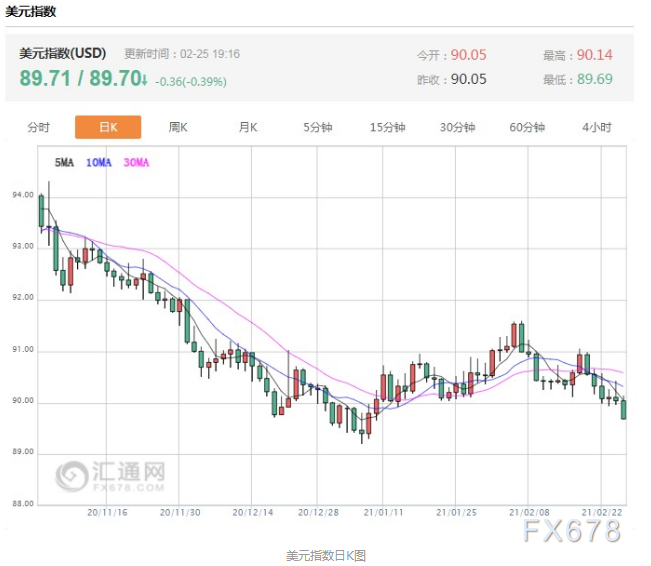651x566 pixels.
Task: Switch to the 60分钟 interval tab
Action: click(527, 127)
